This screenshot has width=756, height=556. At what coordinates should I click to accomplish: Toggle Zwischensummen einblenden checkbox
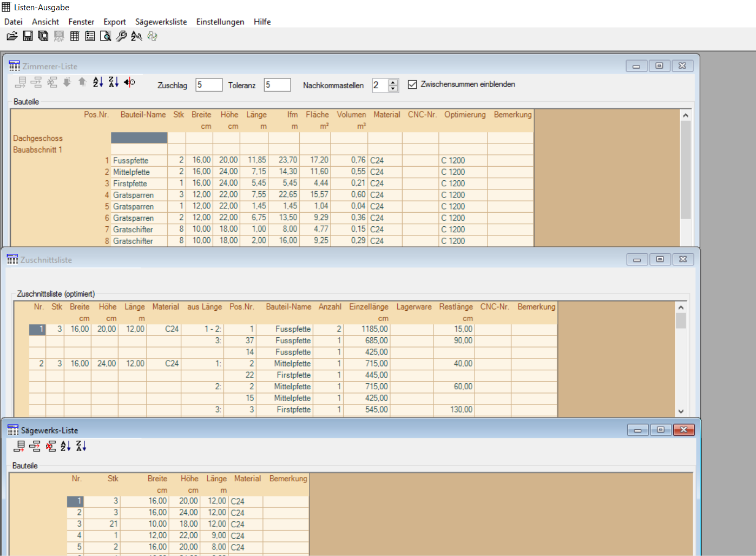[412, 84]
